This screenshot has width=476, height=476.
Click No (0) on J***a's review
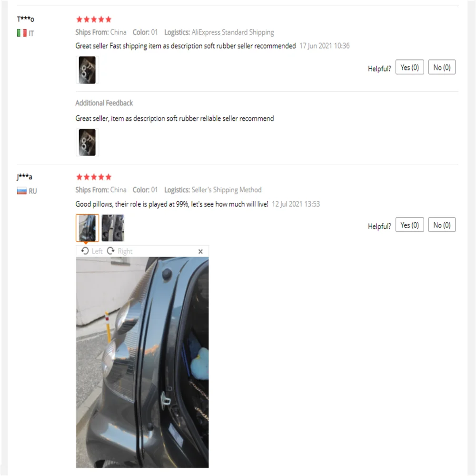(x=442, y=225)
